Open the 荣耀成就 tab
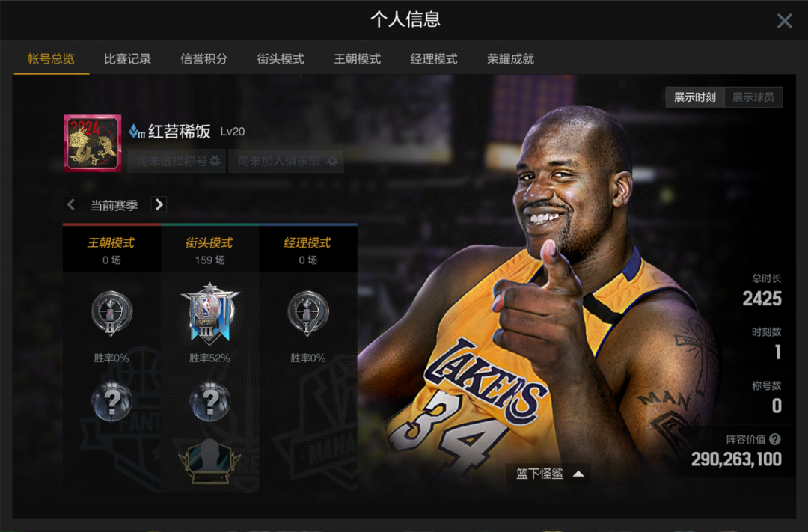The width and height of the screenshot is (808, 532). click(x=511, y=59)
